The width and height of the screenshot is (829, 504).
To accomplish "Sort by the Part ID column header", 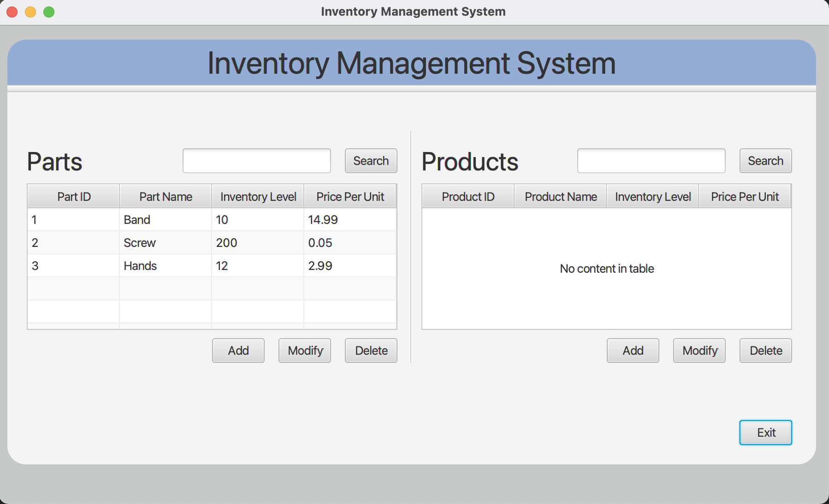I will (73, 196).
